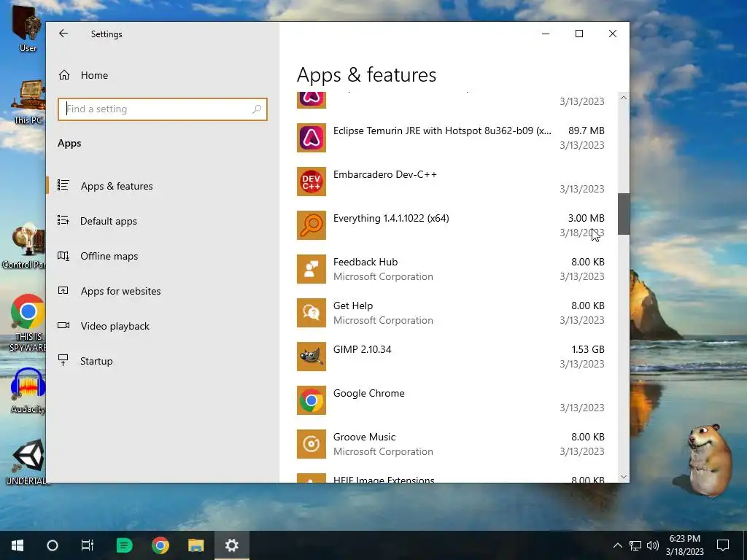This screenshot has width=747, height=560.
Task: Select the This PC desktop icon
Action: pos(28,102)
